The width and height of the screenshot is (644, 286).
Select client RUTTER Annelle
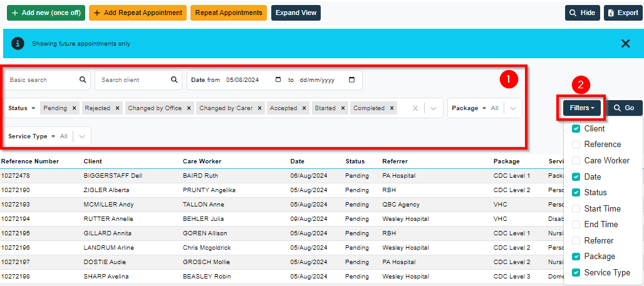[x=108, y=218]
